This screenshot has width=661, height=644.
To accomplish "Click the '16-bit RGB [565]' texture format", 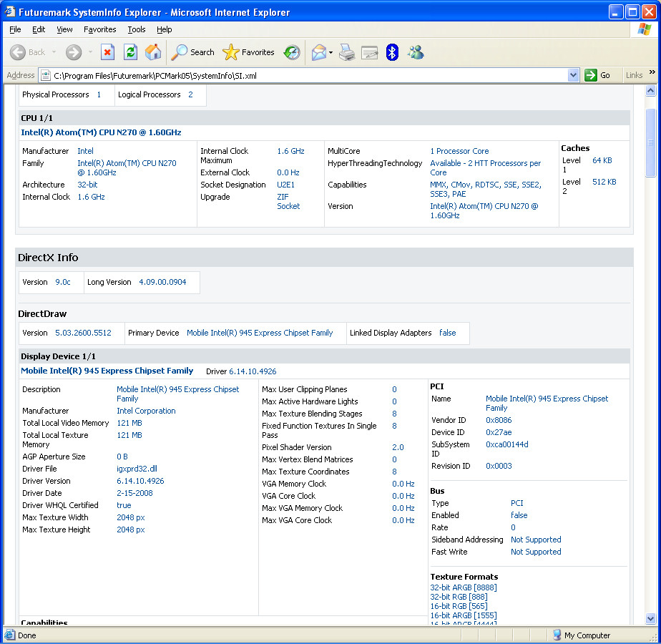I will 459,607.
